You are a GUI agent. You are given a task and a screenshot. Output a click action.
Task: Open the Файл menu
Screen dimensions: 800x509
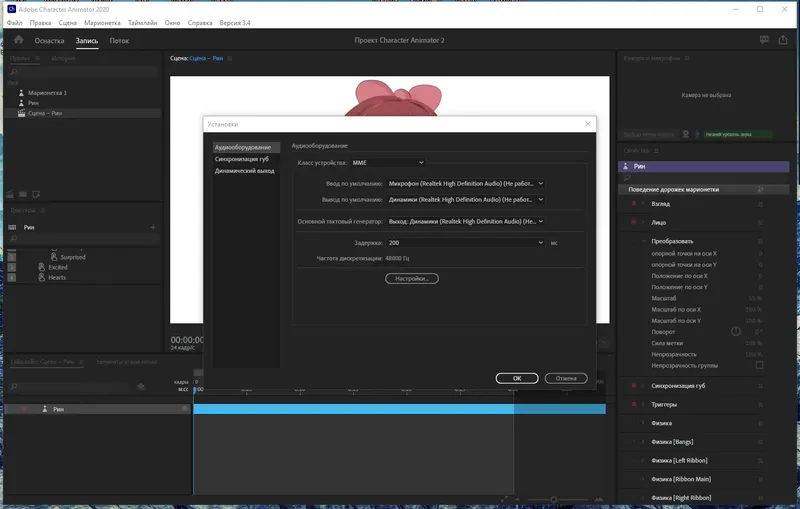tap(14, 23)
